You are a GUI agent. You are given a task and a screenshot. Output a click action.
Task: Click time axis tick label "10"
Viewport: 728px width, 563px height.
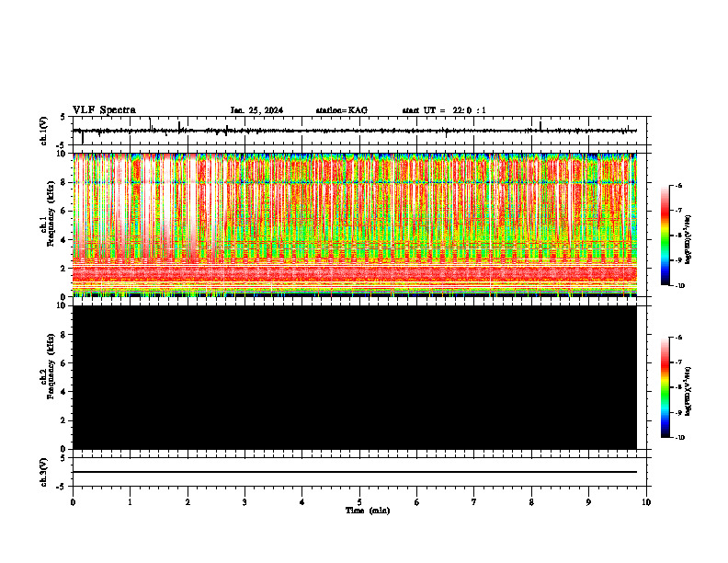(646, 502)
